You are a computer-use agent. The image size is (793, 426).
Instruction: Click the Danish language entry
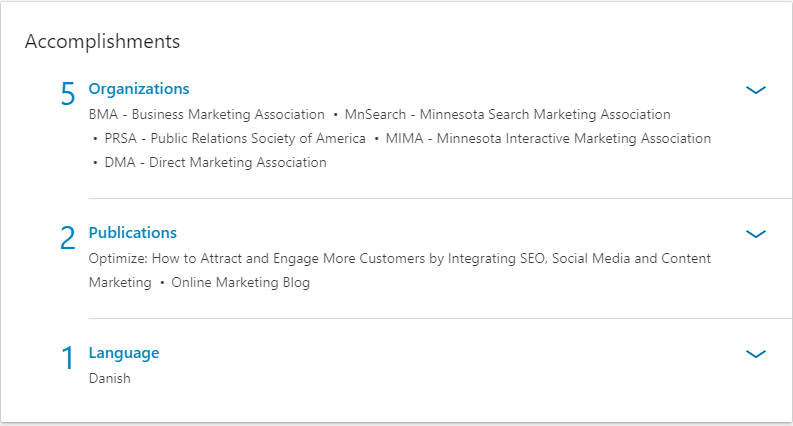[x=109, y=378]
